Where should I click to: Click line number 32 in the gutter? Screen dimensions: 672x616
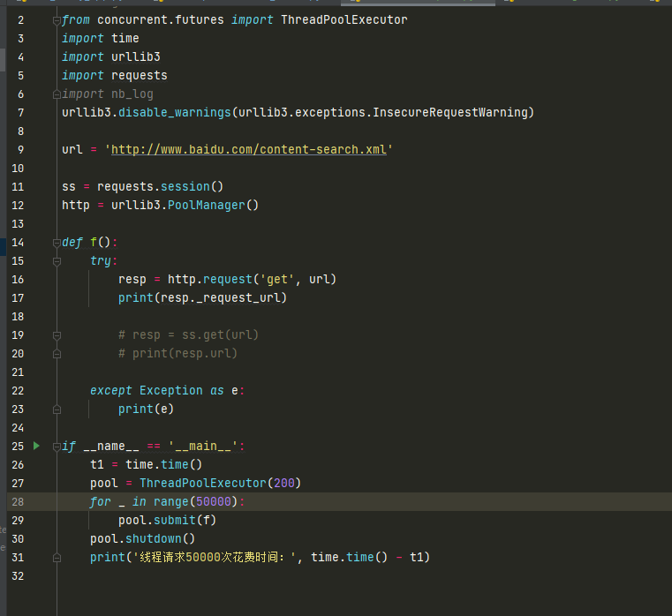(x=18, y=575)
